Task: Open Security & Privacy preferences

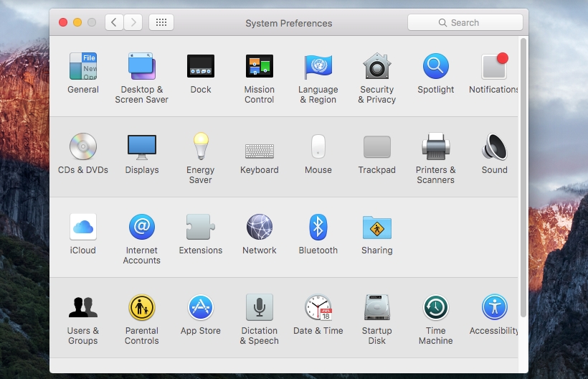Action: [x=377, y=66]
